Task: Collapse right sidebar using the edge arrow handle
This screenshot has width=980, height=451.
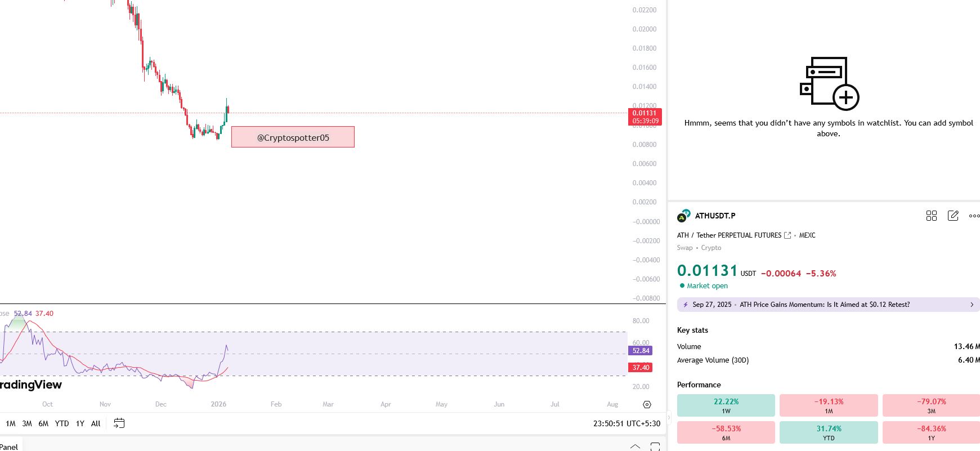Action: [x=669, y=417]
